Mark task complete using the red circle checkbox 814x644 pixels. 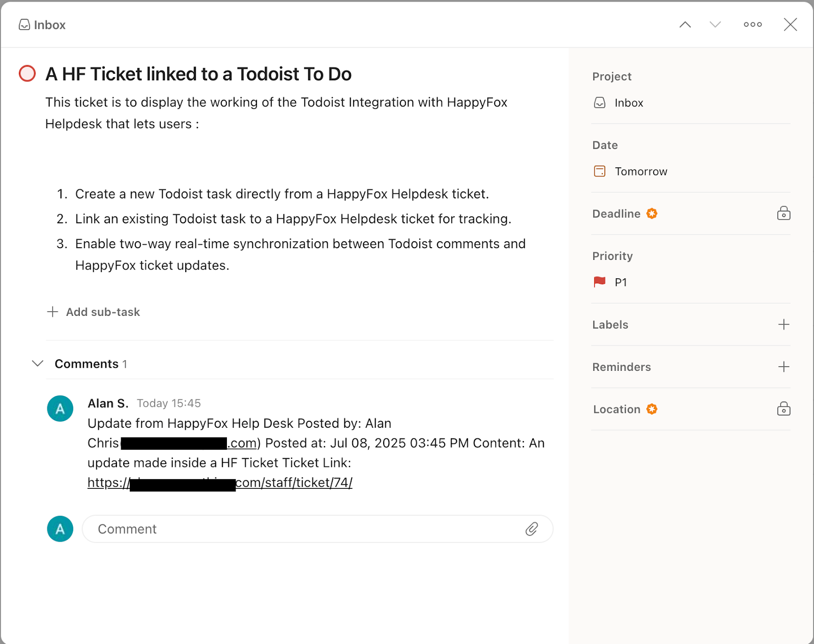pos(27,74)
